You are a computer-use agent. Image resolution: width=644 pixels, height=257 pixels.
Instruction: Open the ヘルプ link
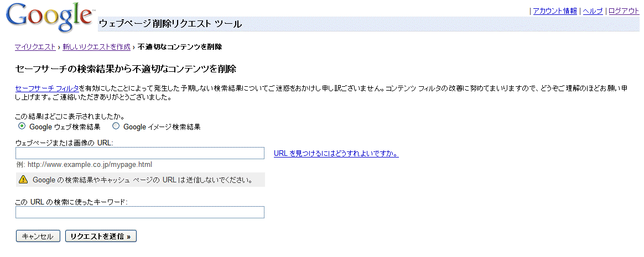pyautogui.click(x=593, y=11)
